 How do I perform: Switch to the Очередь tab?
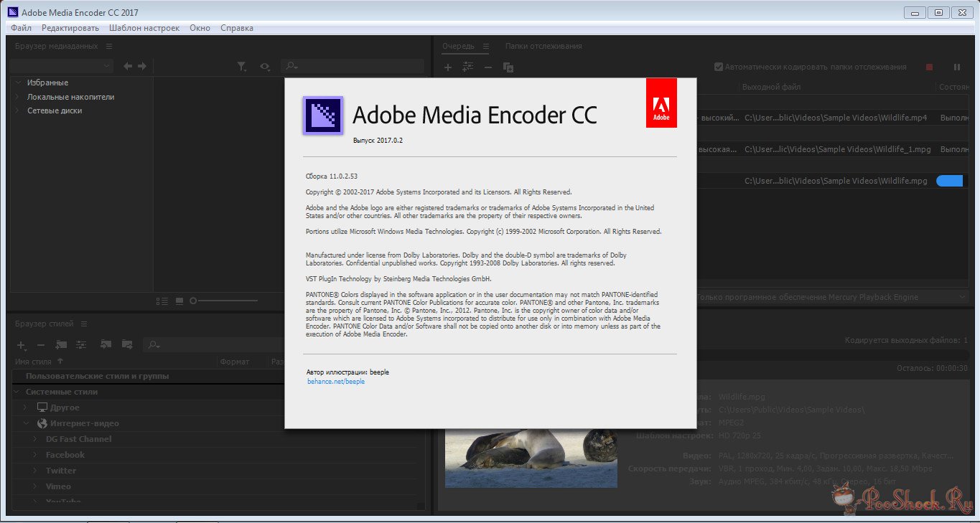(458, 46)
